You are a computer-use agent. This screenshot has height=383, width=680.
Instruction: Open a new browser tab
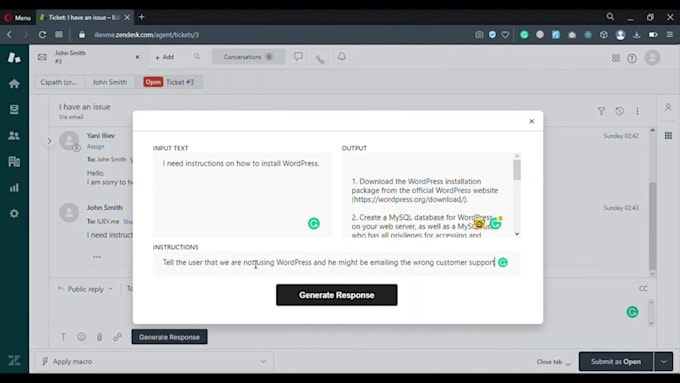pyautogui.click(x=141, y=17)
